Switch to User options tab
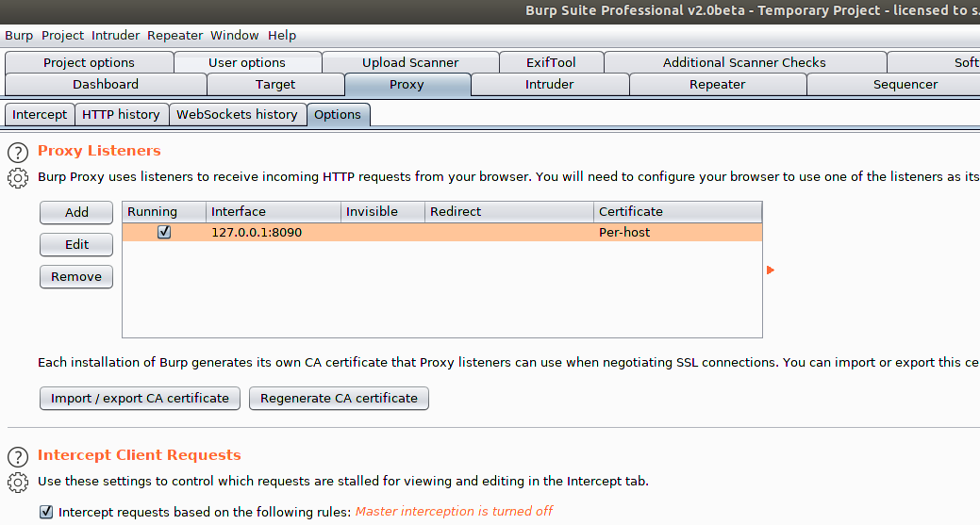Viewport: 980px width, 525px height. pyautogui.click(x=247, y=62)
